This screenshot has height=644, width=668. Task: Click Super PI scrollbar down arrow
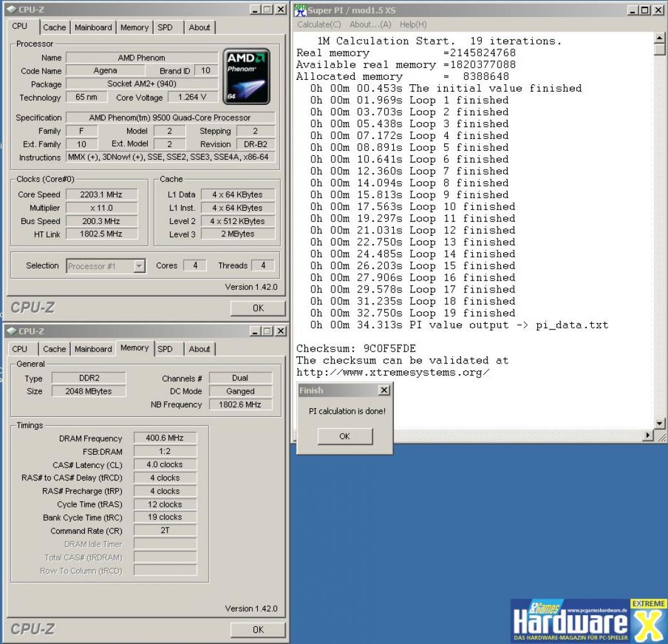tap(659, 423)
